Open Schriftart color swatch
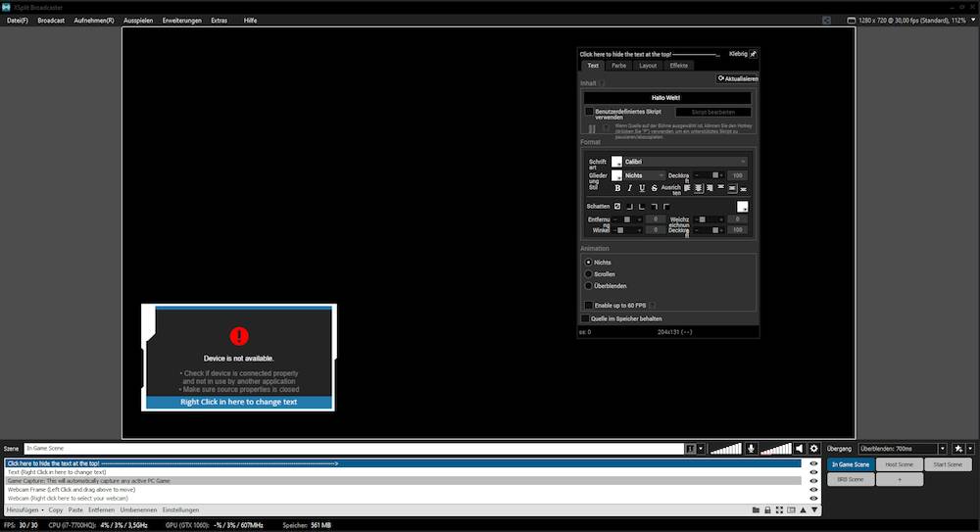The height and width of the screenshot is (532, 980). (x=616, y=162)
